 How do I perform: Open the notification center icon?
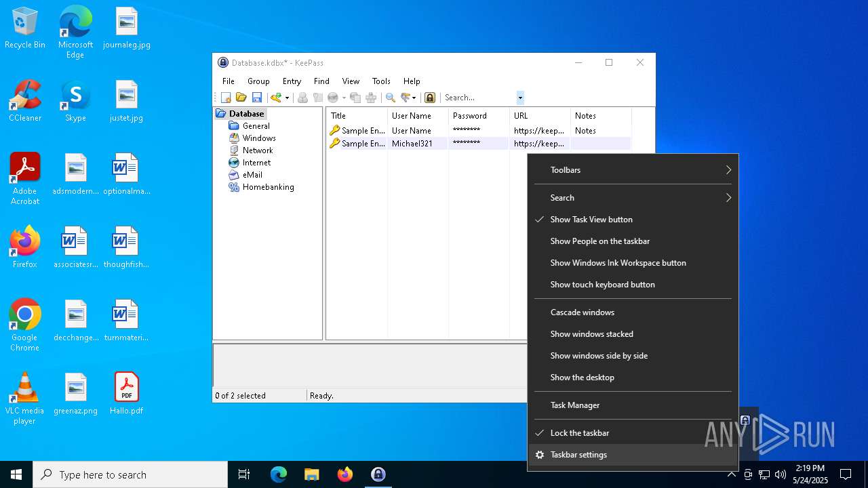(846, 474)
